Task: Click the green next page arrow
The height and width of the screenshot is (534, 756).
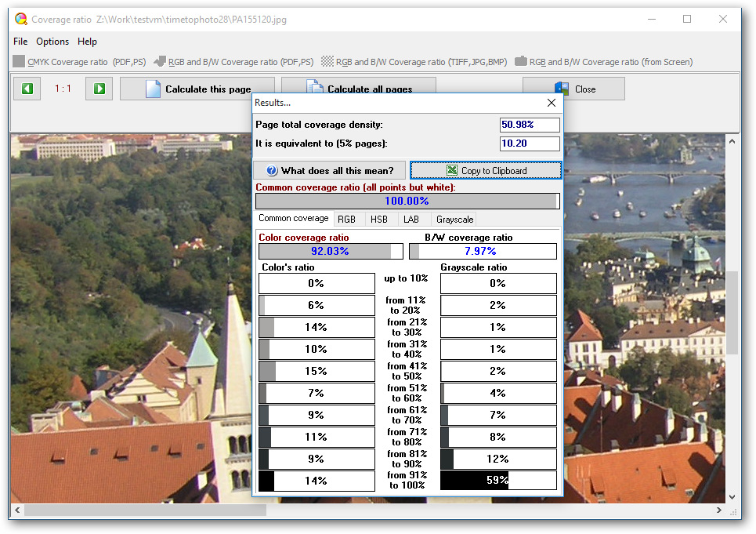Action: [x=99, y=89]
